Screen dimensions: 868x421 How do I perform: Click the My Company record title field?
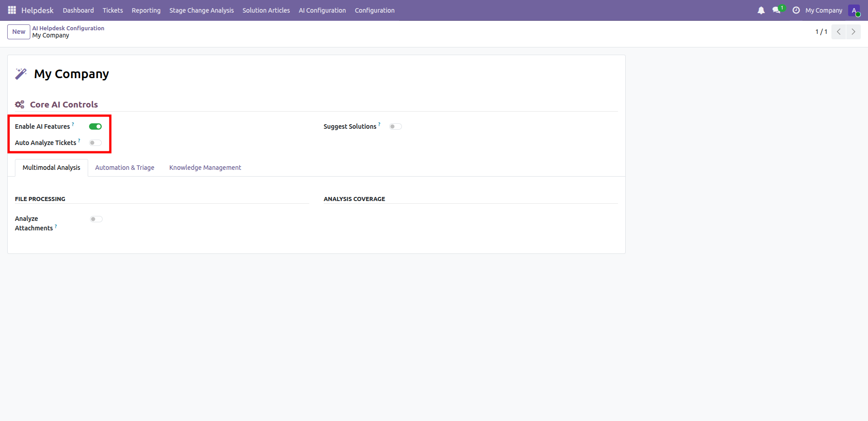(71, 74)
